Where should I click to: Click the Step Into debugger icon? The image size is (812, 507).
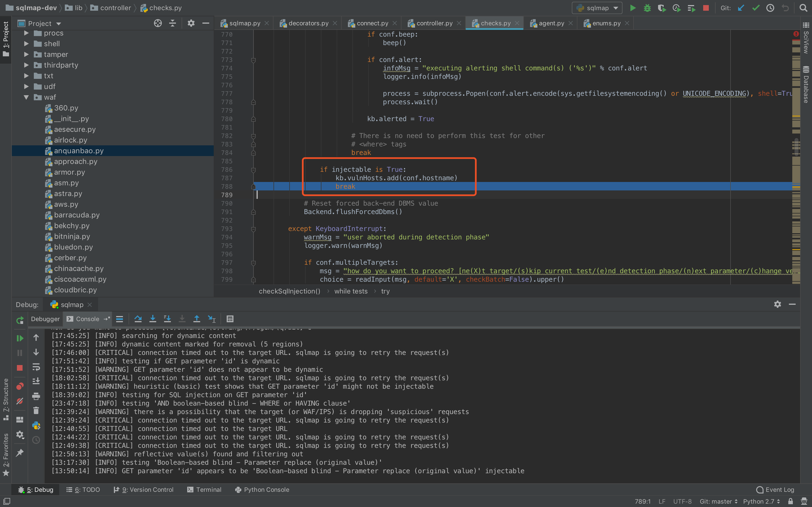click(153, 319)
